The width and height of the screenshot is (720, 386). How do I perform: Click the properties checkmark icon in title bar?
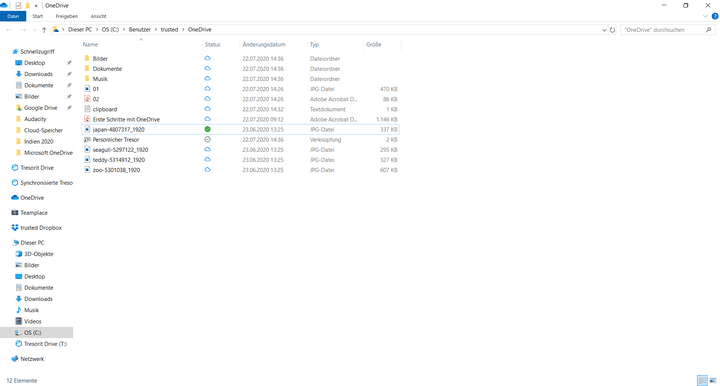click(18, 6)
